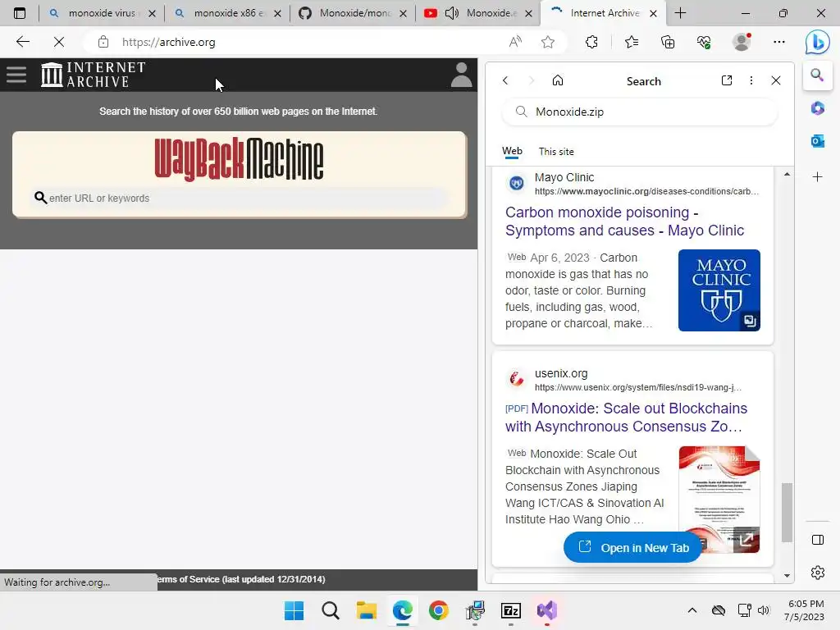This screenshot has width=840, height=630.
Task: View site information lock icon
Action: (103, 42)
